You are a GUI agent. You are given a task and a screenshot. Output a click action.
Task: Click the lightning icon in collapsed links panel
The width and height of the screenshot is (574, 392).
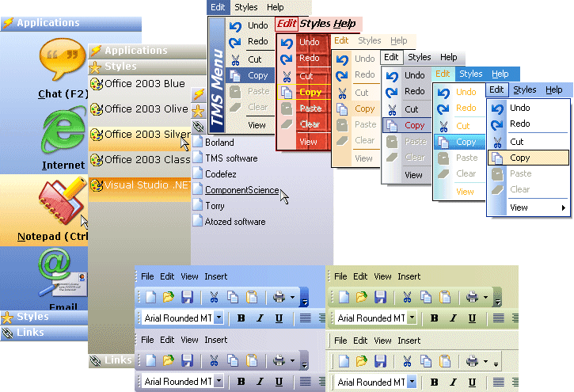198,95
